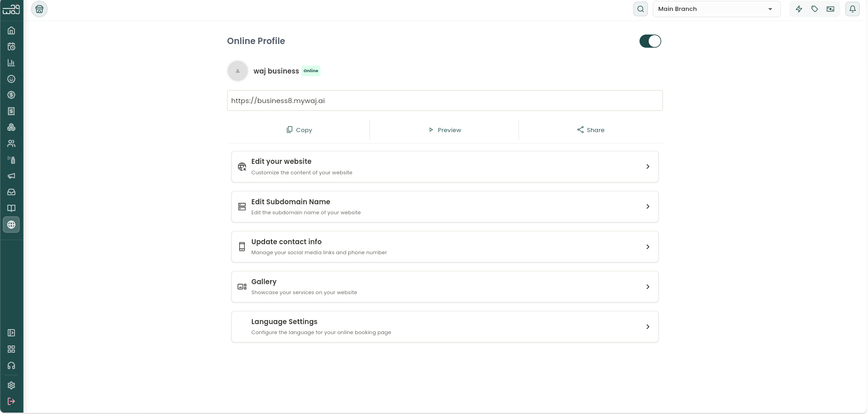
Task: Click the logout icon at sidebar bottom
Action: point(11,401)
